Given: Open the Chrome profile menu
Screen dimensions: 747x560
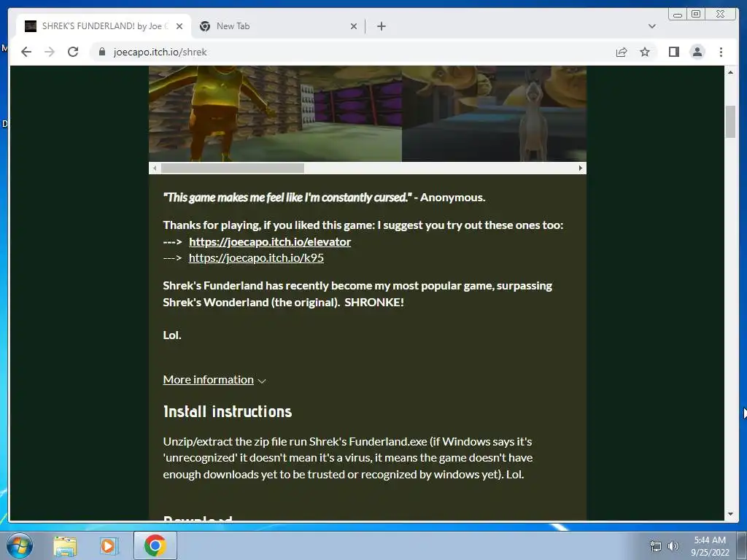Looking at the screenshot, I should click(x=697, y=52).
